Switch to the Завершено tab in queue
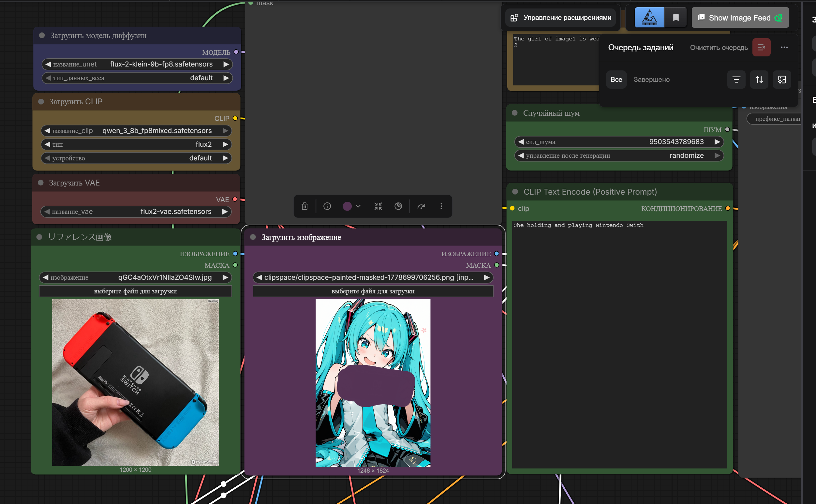Image resolution: width=816 pixels, height=504 pixels. (x=652, y=79)
